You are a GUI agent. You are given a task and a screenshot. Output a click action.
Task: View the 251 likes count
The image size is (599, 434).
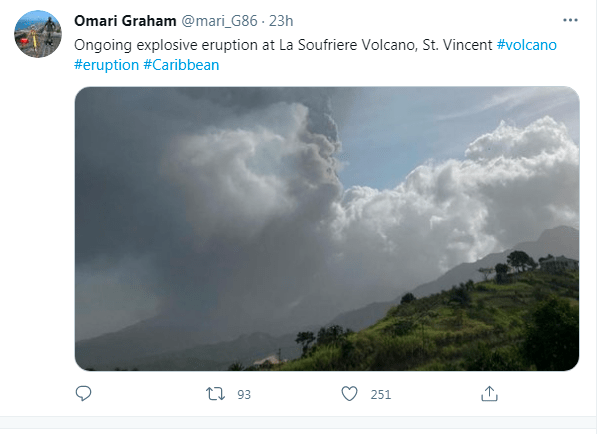(381, 395)
